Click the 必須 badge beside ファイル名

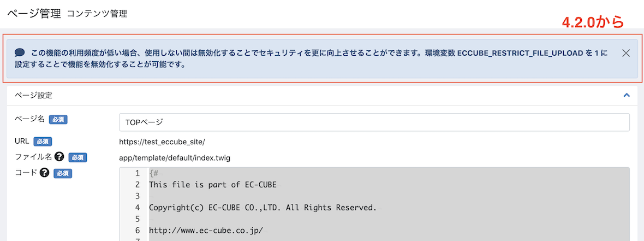(x=77, y=157)
